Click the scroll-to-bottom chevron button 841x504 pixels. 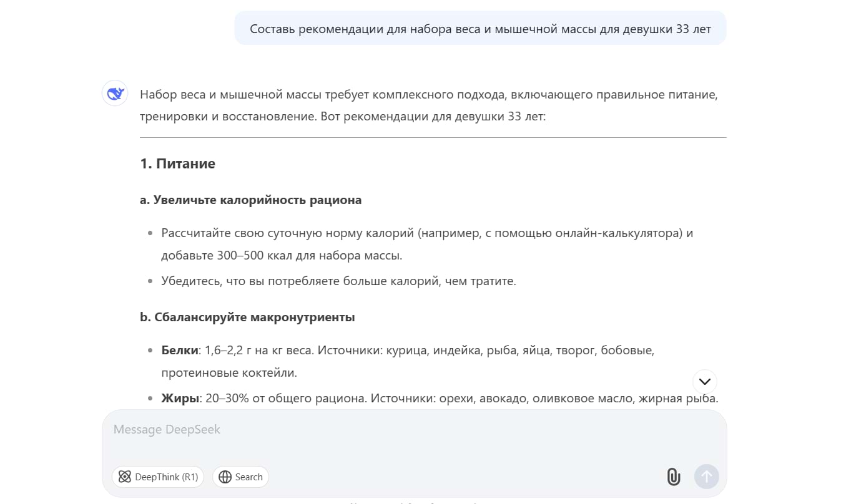[705, 381]
